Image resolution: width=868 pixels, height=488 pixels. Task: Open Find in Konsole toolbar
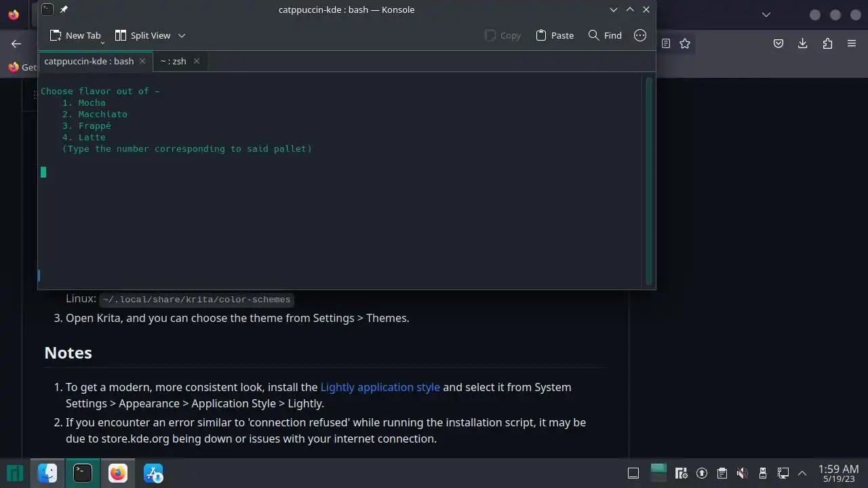(x=605, y=35)
